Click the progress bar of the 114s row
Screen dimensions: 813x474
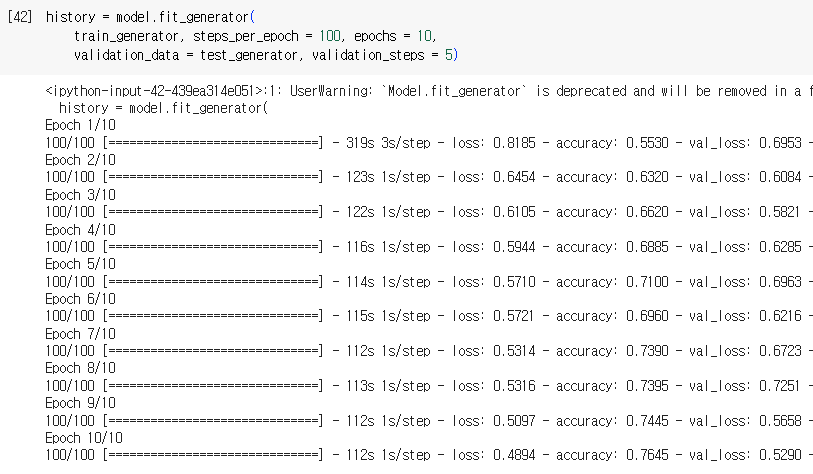213,282
